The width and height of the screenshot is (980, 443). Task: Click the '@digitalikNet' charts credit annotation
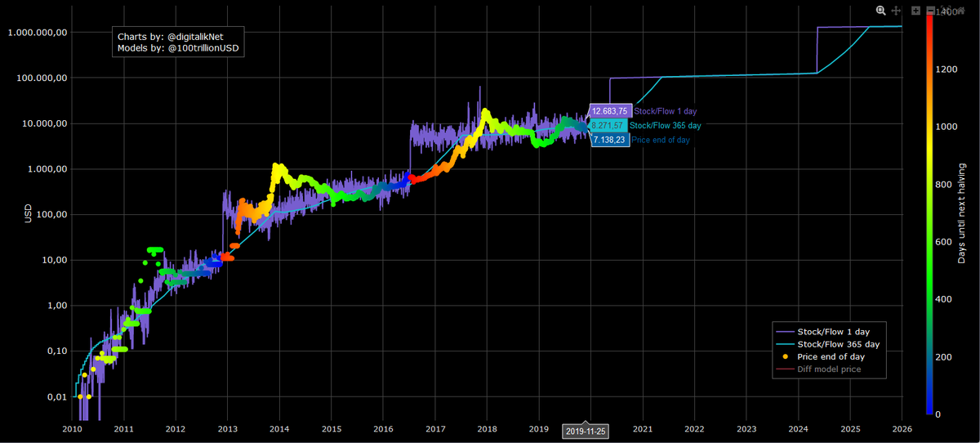pyautogui.click(x=194, y=37)
